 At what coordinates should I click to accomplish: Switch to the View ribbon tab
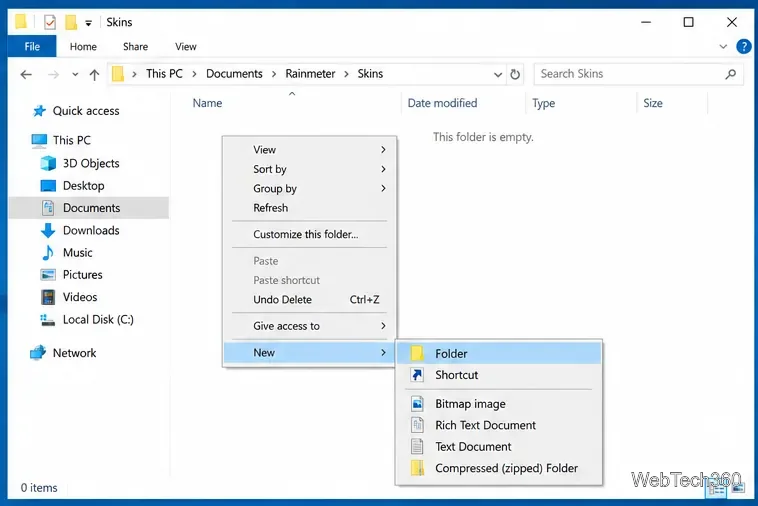(186, 46)
